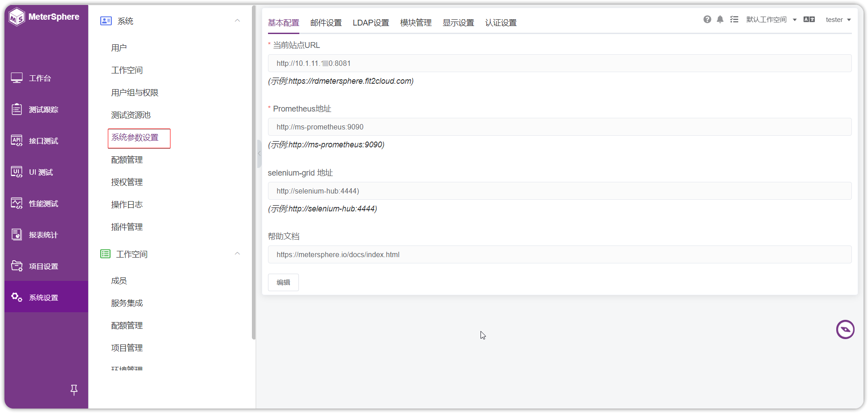Click the 系统 section ID-card icon
Image resolution: width=868 pixels, height=413 pixels.
point(106,21)
